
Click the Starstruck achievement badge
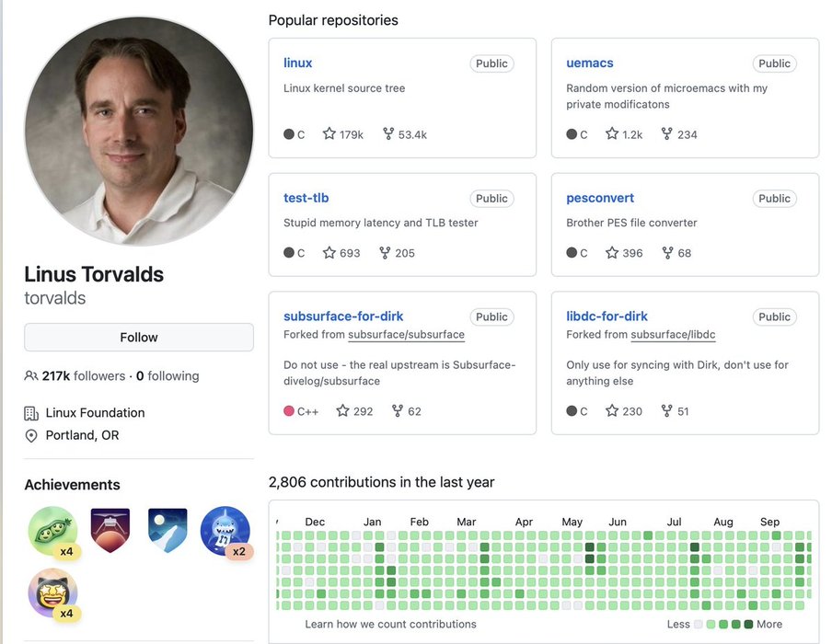coord(52,591)
